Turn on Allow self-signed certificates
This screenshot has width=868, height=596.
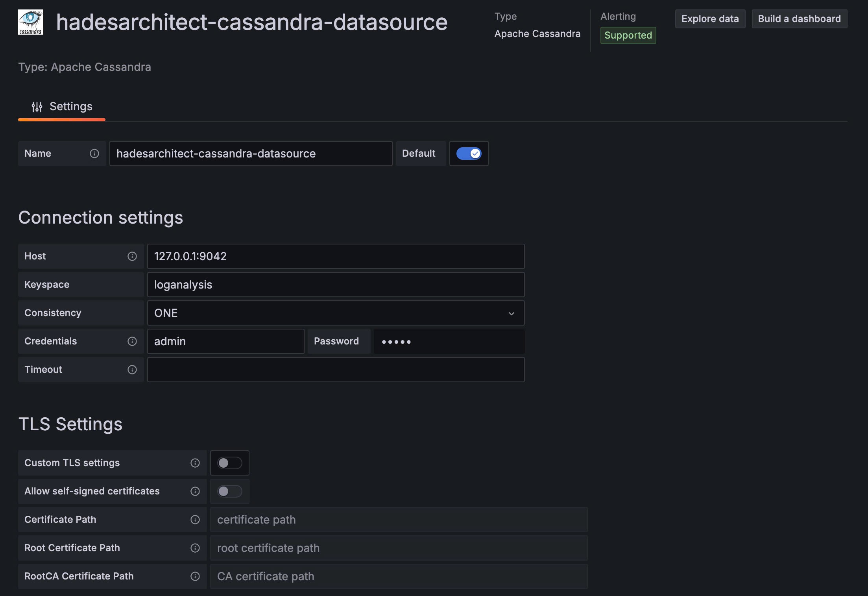tap(229, 491)
